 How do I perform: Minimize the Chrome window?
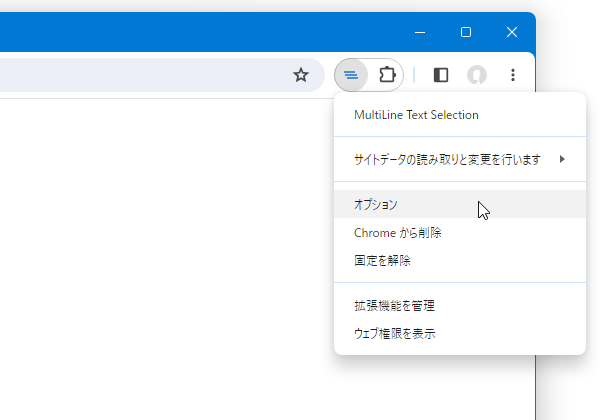click(420, 33)
